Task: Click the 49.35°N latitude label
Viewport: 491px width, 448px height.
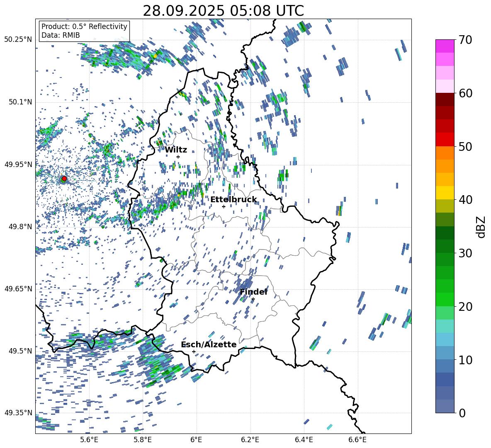Action: coord(18,413)
